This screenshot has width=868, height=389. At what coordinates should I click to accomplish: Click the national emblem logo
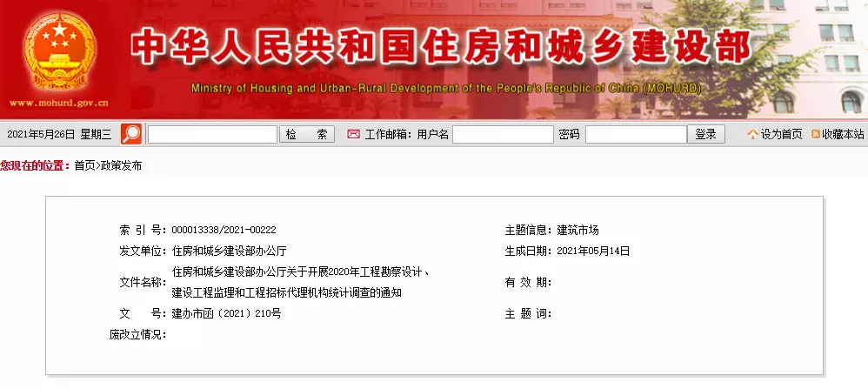pyautogui.click(x=59, y=52)
